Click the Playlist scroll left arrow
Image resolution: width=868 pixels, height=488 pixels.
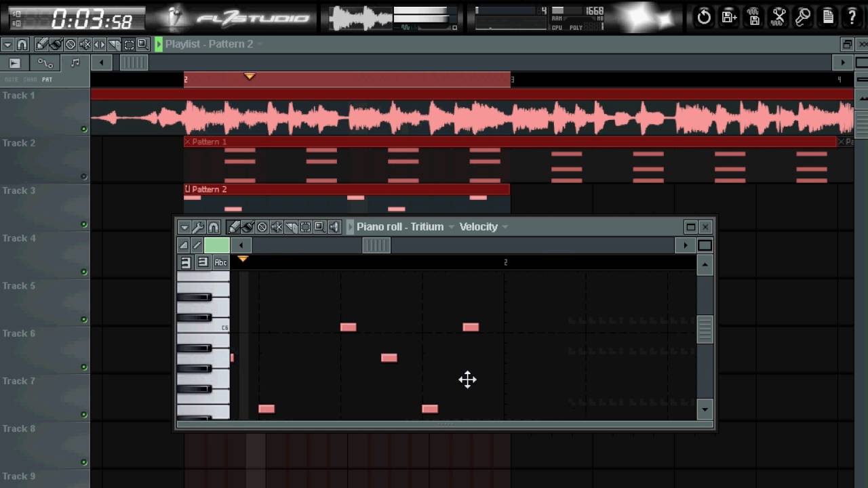[101, 63]
